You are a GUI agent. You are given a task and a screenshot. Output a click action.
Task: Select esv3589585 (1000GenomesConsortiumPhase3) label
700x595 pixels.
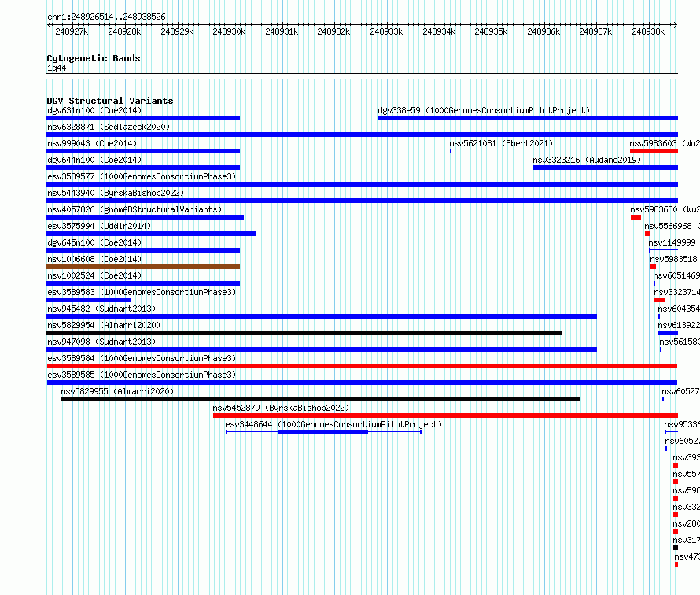pos(142,375)
